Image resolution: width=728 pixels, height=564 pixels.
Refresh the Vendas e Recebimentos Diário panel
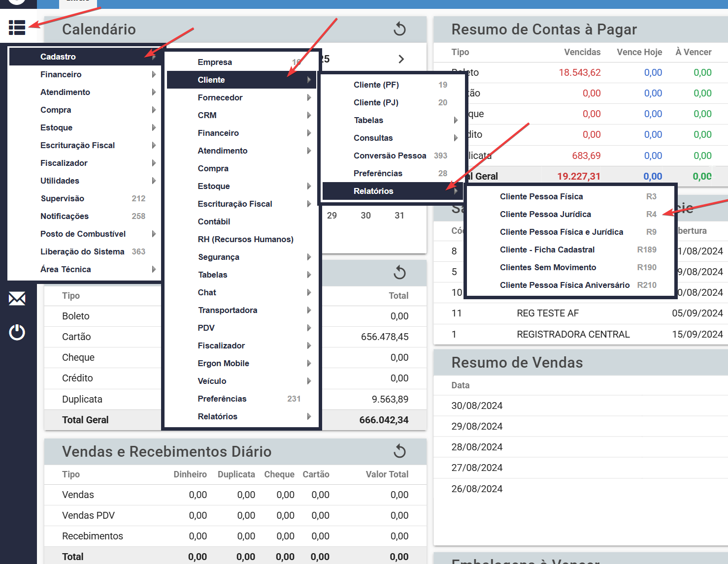(399, 451)
